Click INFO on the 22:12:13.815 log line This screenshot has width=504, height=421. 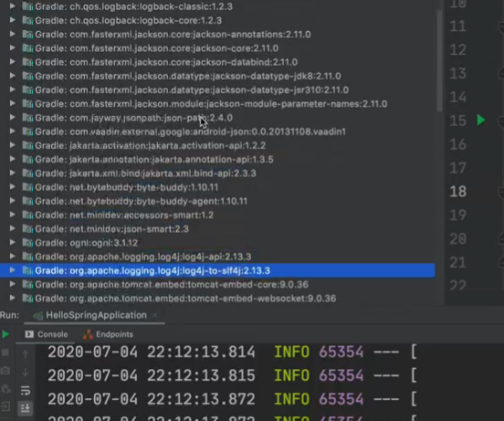point(291,375)
